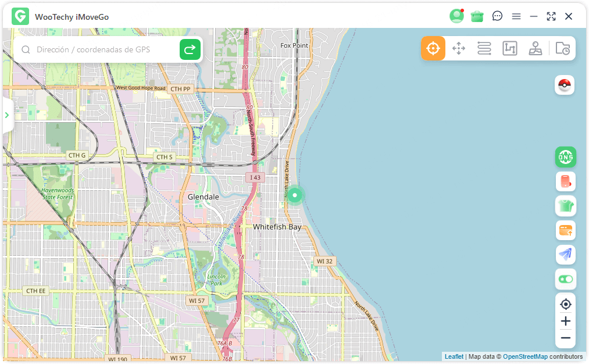Image resolution: width=589 pixels, height=364 pixels.
Task: Click the Pokeball game mode icon
Action: [565, 85]
